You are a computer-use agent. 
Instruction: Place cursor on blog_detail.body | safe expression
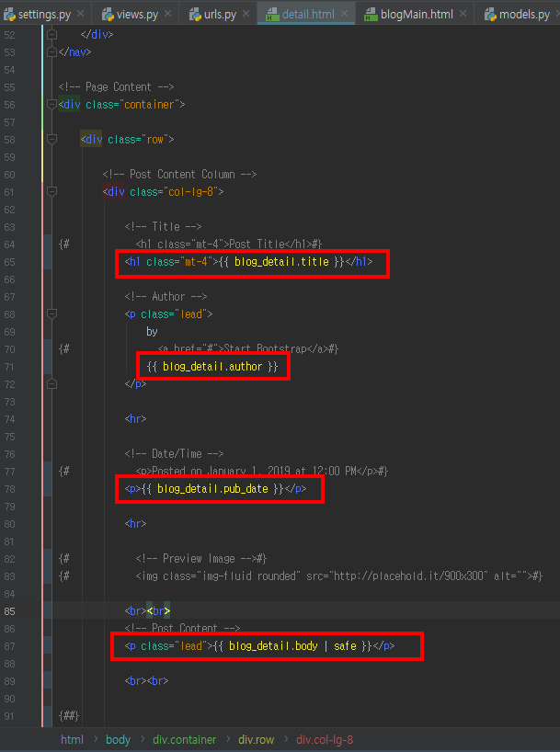(292, 646)
